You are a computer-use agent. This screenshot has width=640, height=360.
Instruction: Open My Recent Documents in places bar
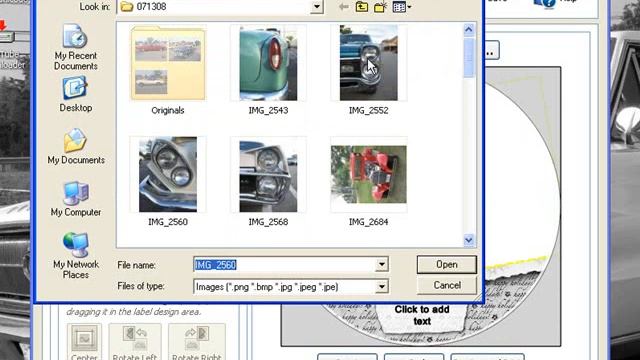coord(76,47)
